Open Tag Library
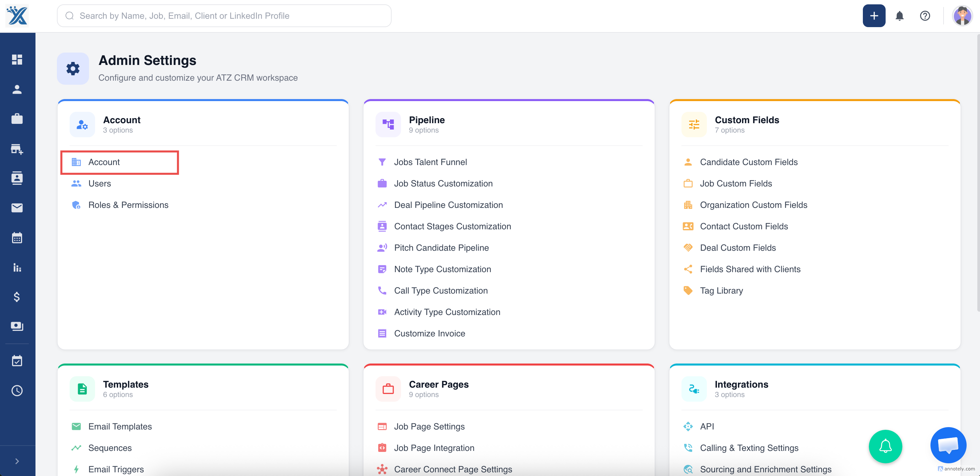This screenshot has height=476, width=980. point(721,291)
